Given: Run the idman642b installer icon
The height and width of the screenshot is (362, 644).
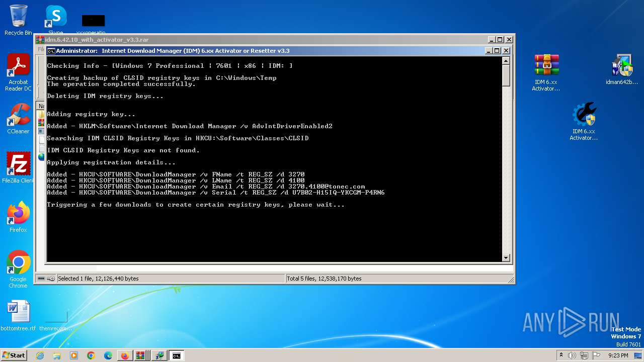Looking at the screenshot, I should coord(622,69).
